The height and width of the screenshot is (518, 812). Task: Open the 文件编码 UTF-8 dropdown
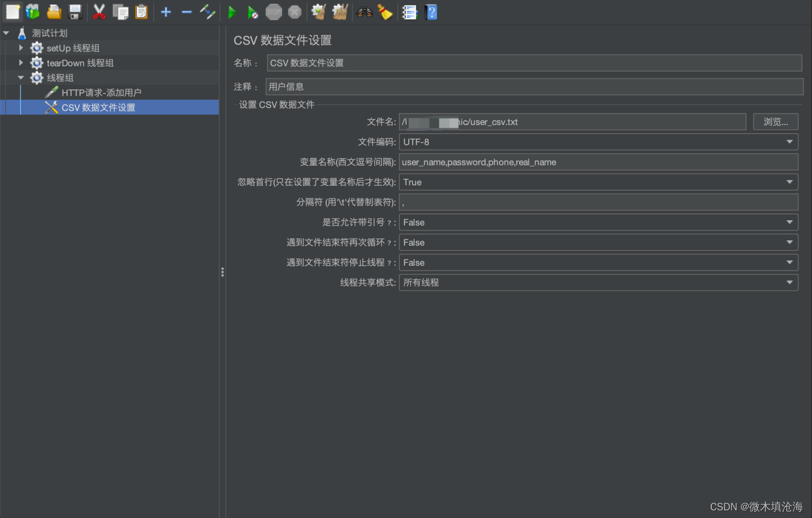[599, 142]
